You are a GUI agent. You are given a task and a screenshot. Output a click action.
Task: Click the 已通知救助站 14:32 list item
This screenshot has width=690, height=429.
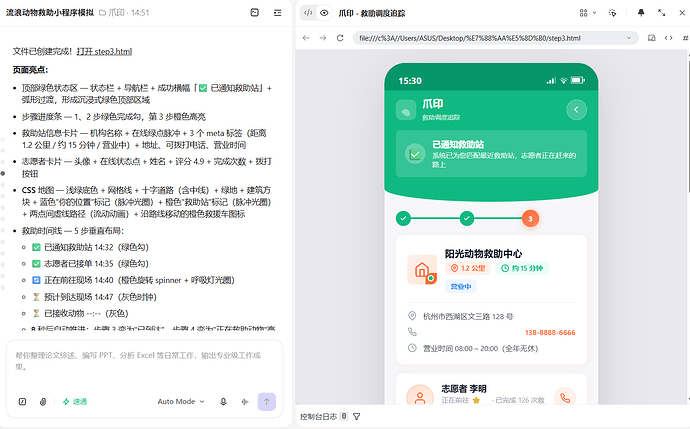[90, 247]
